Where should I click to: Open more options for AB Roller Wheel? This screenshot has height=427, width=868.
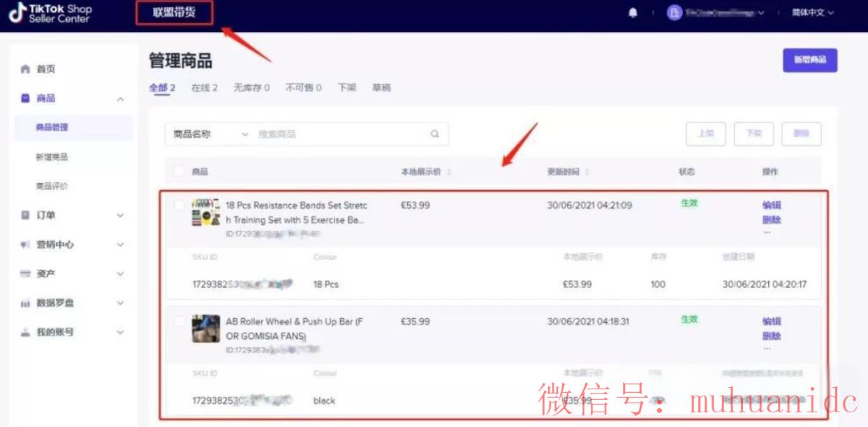[767, 349]
